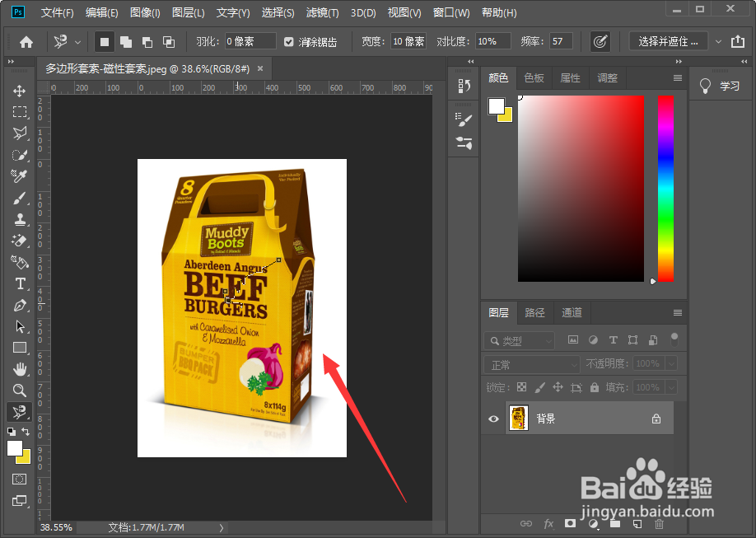Select the Path Selection tool
756x538 pixels.
click(x=19, y=326)
